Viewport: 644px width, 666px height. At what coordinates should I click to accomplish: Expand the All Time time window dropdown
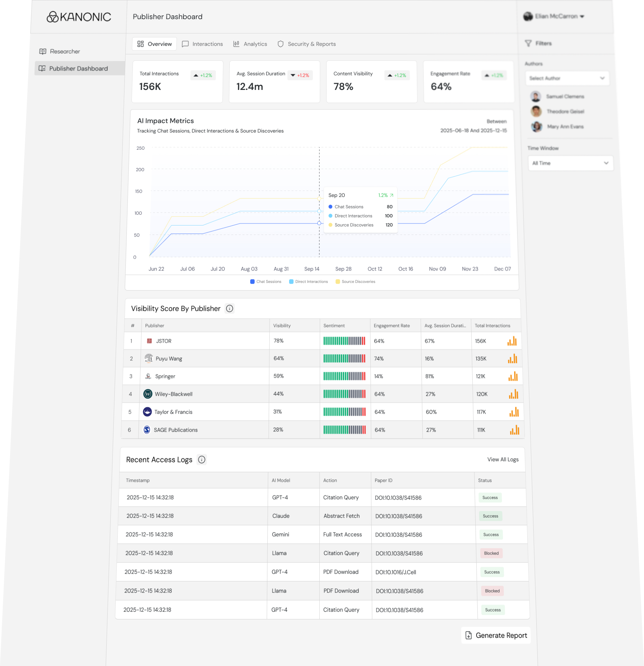point(570,163)
